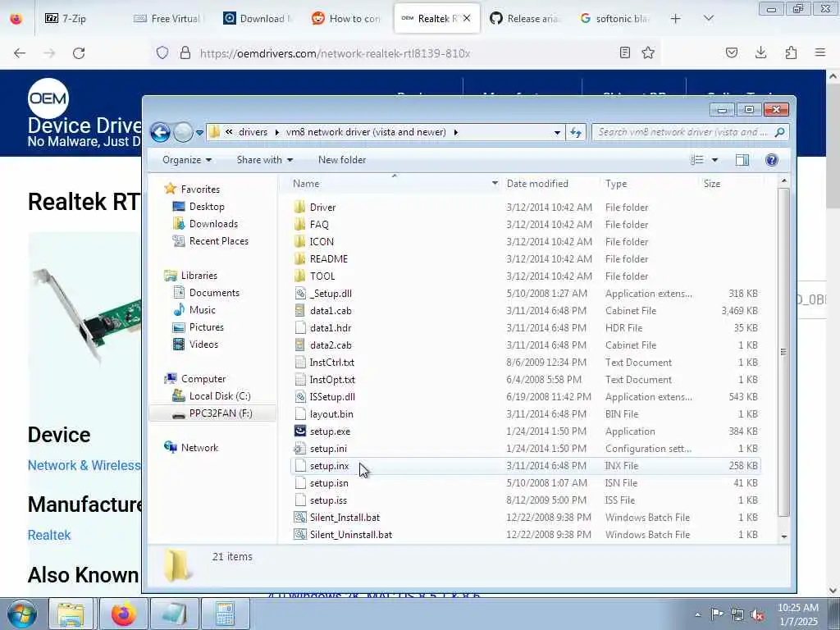
Task: Select the _Setup.dll file
Action: pyautogui.click(x=331, y=294)
